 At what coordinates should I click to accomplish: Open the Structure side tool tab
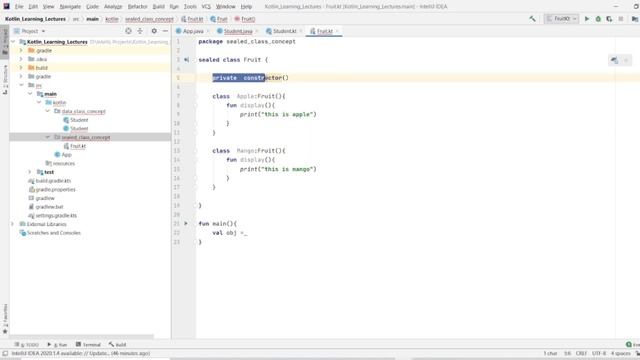click(5, 80)
